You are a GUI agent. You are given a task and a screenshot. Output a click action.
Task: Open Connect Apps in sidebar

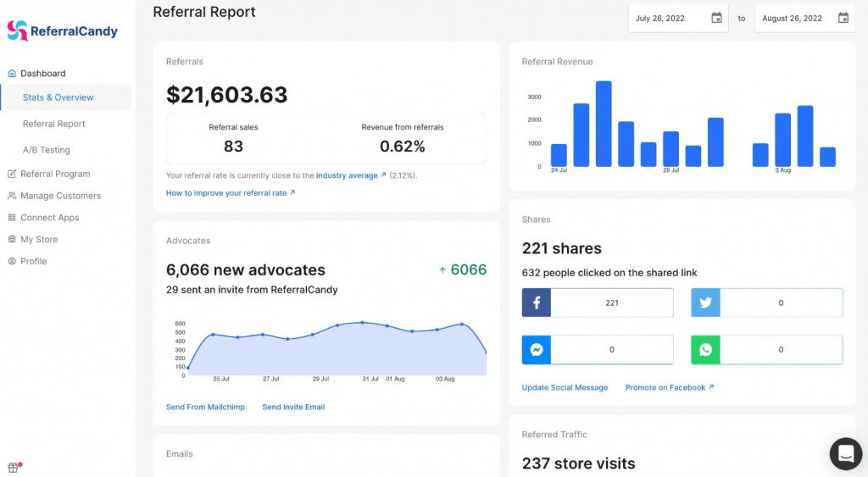pos(49,218)
